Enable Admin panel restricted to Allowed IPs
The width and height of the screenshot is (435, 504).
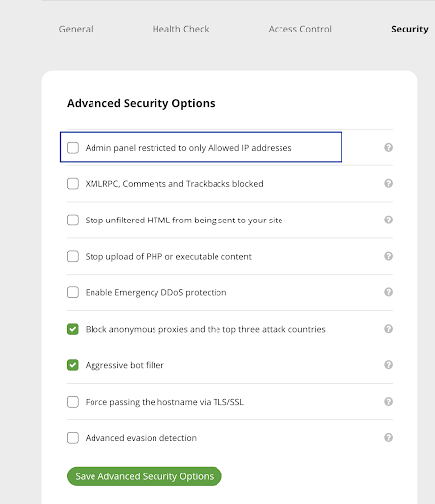point(73,148)
